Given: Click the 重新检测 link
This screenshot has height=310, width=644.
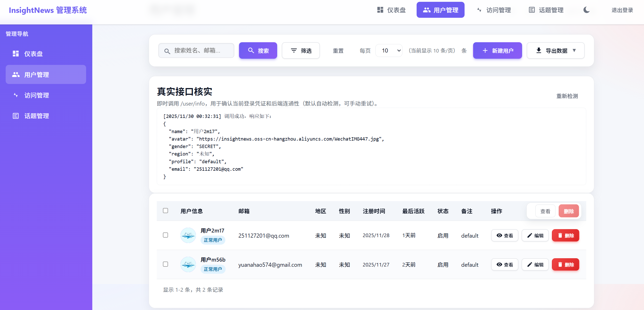Looking at the screenshot, I should coord(567,96).
